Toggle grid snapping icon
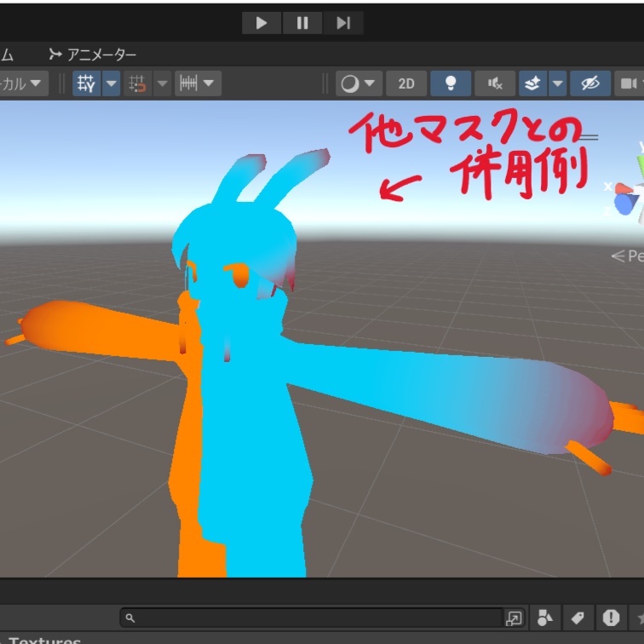 (x=137, y=83)
